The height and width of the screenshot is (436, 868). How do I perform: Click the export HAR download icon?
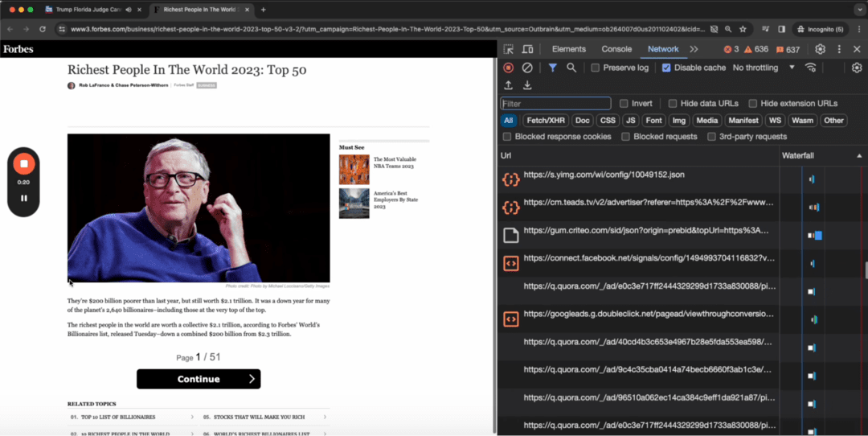(x=527, y=85)
